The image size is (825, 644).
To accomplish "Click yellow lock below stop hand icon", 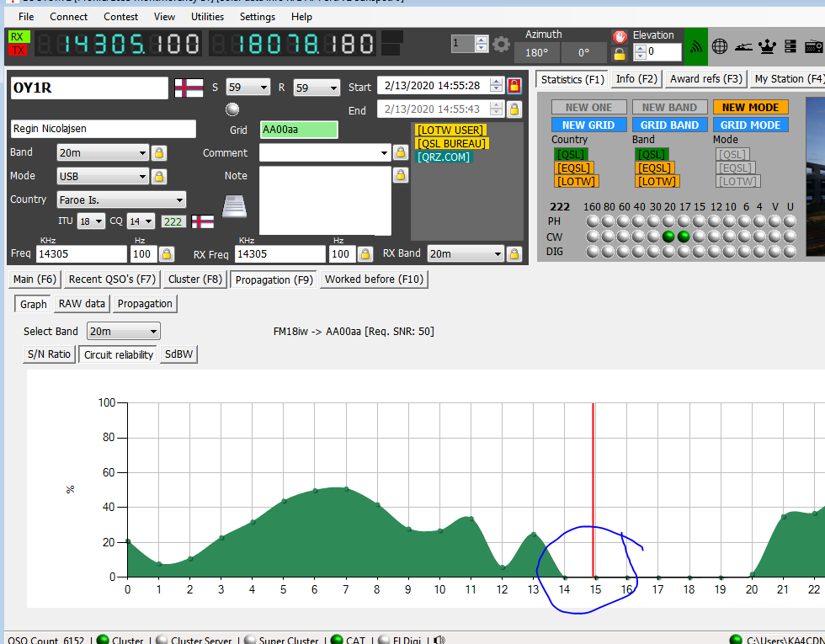I will coord(620,54).
